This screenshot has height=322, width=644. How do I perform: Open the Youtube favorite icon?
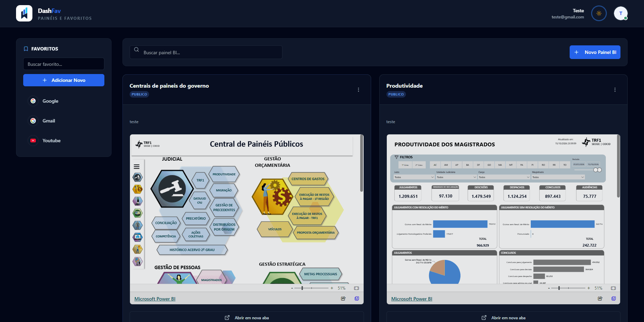33,141
